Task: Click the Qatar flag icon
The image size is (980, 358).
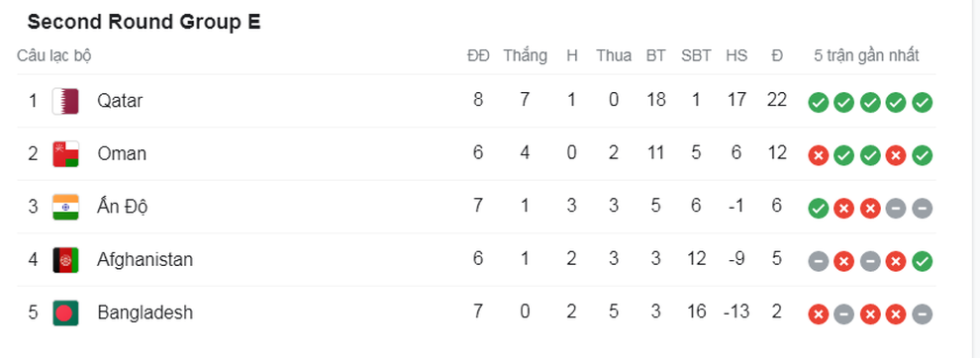Action: pyautogui.click(x=65, y=101)
